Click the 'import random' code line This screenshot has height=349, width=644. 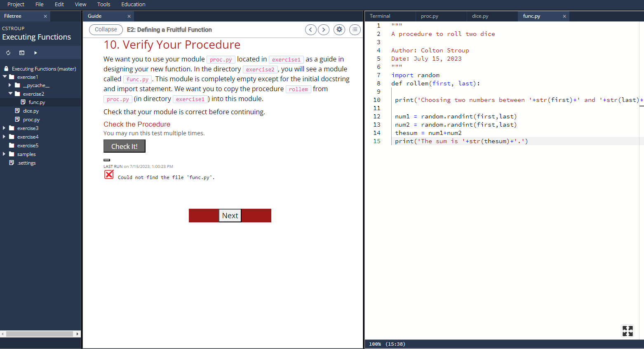415,75
